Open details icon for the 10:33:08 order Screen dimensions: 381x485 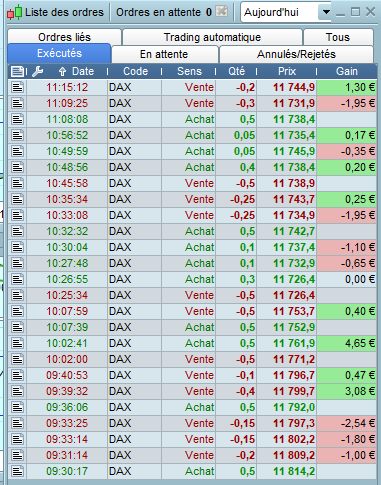(x=17, y=215)
